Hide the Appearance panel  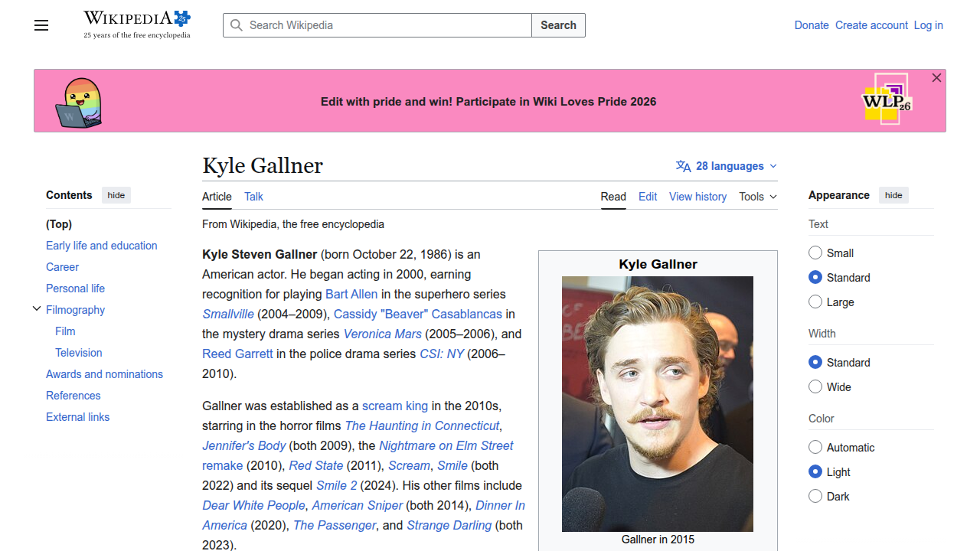893,195
